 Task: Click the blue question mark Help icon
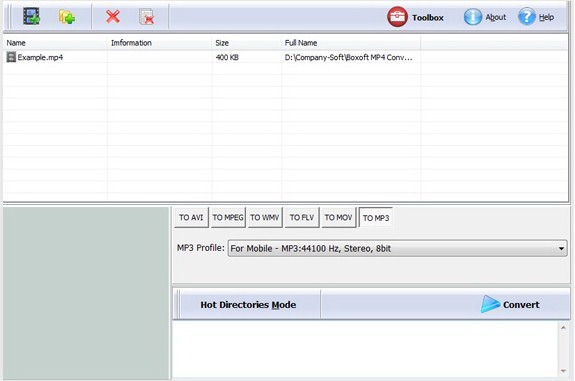527,17
